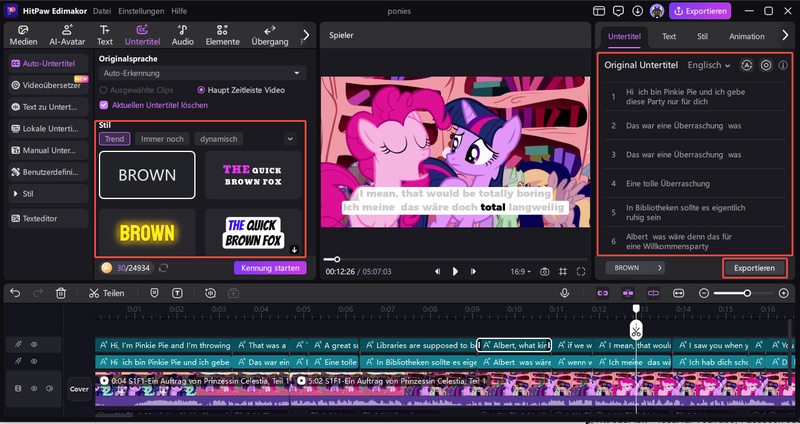
Task: Open the user avatar profile
Action: coord(657,11)
